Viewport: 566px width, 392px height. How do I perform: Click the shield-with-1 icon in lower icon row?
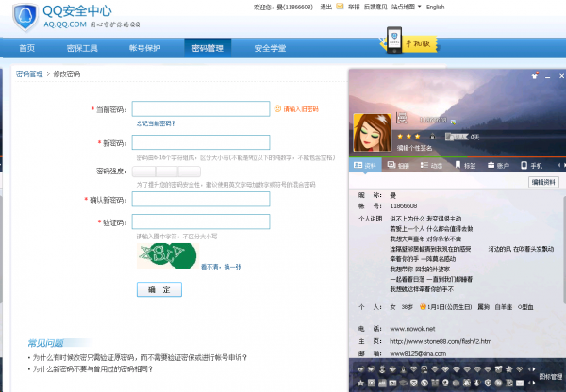488,383
